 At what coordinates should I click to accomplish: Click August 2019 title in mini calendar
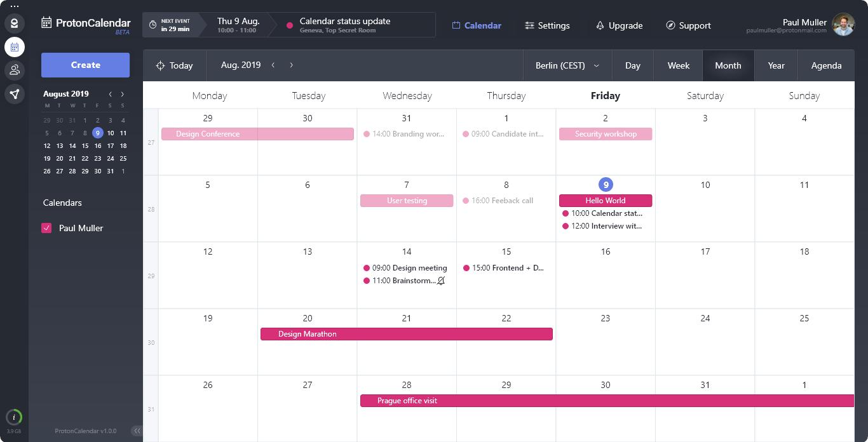click(x=66, y=94)
